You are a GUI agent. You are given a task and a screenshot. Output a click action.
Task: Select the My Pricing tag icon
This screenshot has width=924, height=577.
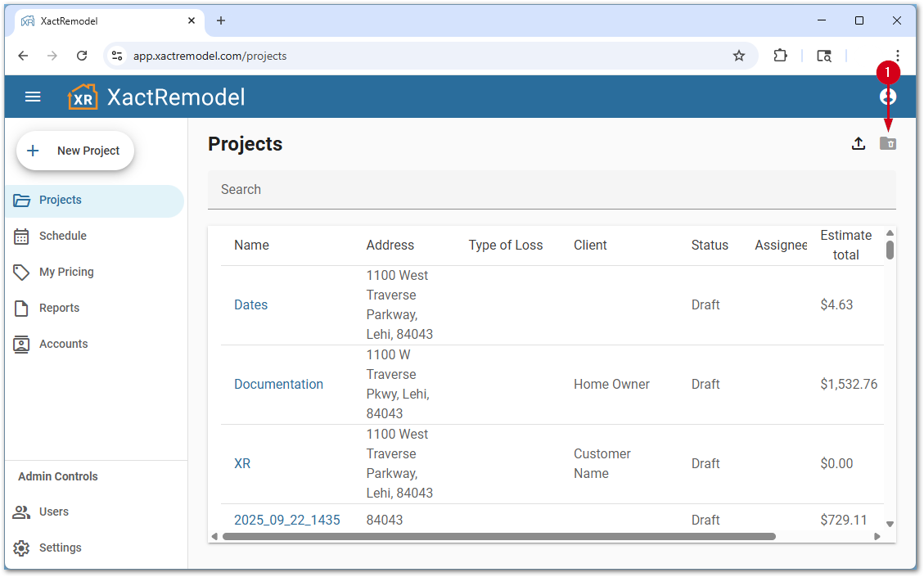point(21,272)
